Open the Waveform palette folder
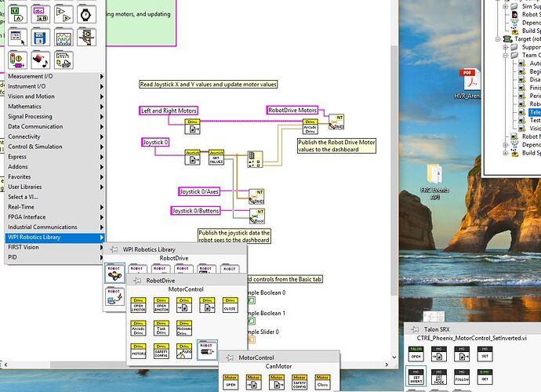The width and height of the screenshot is (541, 392). click(64, 37)
